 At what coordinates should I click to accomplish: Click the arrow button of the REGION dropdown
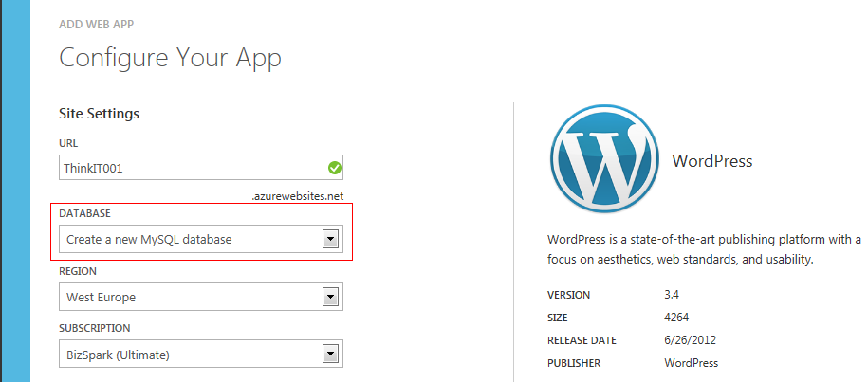330,298
